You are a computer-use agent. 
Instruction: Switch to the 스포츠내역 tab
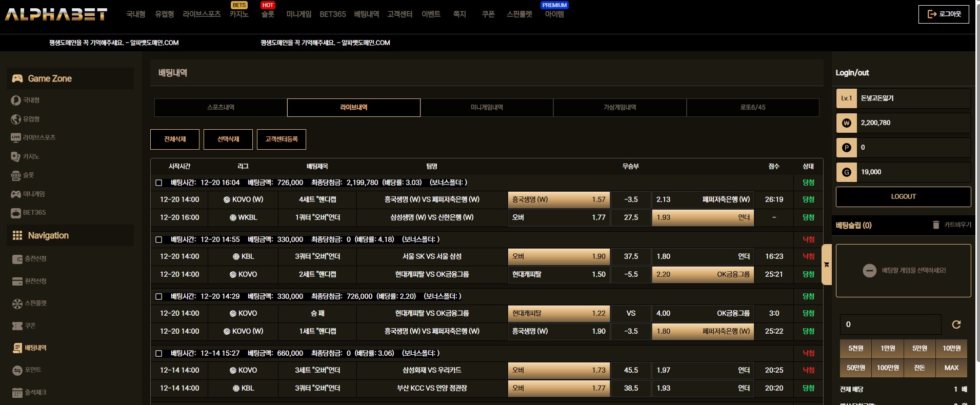point(221,108)
